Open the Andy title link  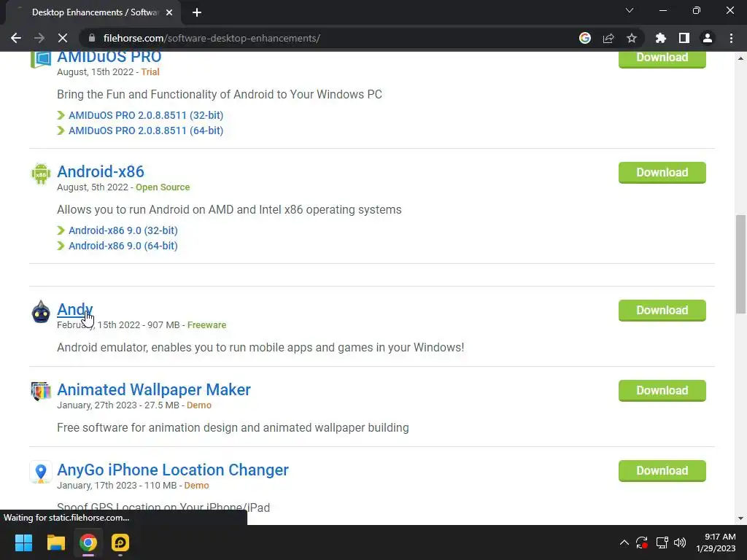[75, 309]
